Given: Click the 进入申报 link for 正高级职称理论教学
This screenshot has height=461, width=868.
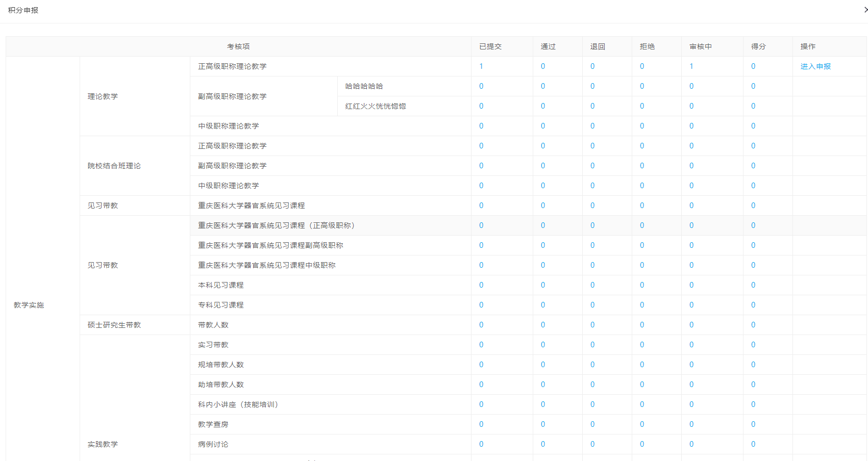Looking at the screenshot, I should point(815,66).
